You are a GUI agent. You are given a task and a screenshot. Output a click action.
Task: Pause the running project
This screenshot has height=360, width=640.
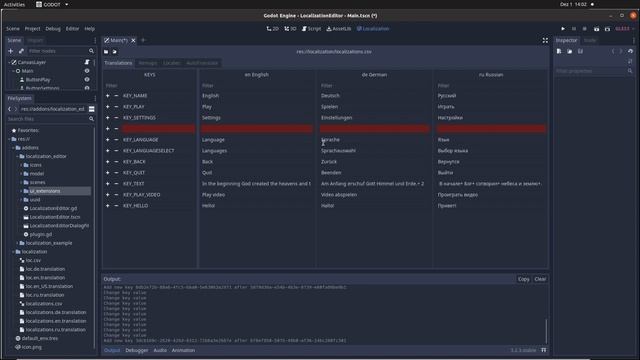[573, 29]
